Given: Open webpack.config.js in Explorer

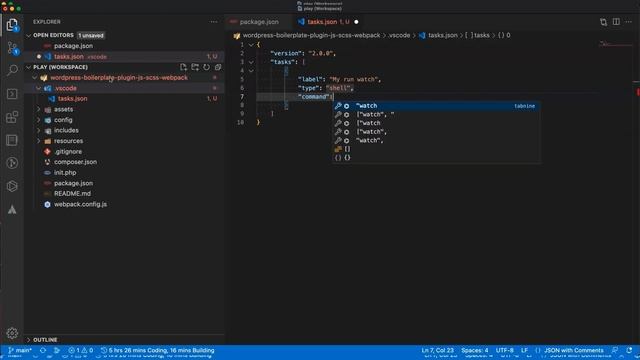Looking at the screenshot, I should (x=80, y=204).
